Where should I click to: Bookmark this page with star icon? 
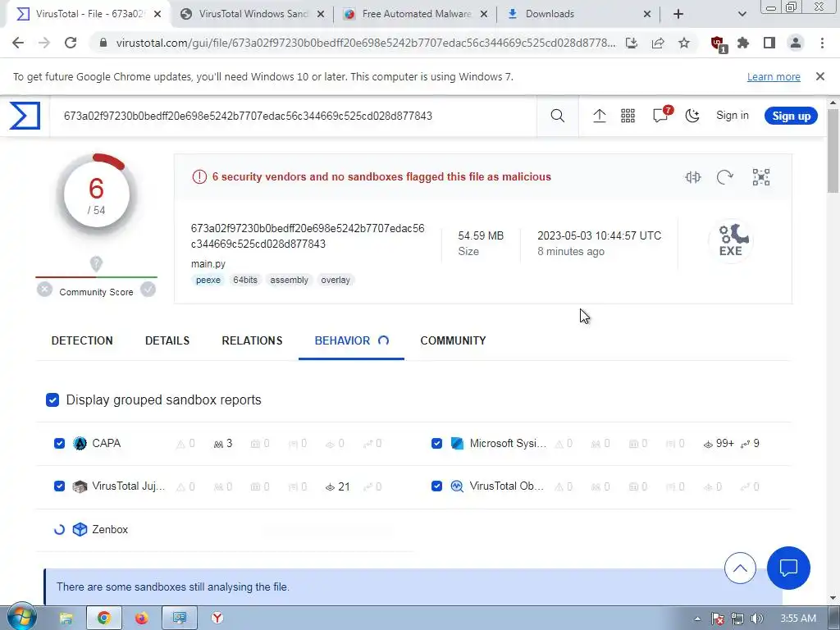pyautogui.click(x=684, y=43)
